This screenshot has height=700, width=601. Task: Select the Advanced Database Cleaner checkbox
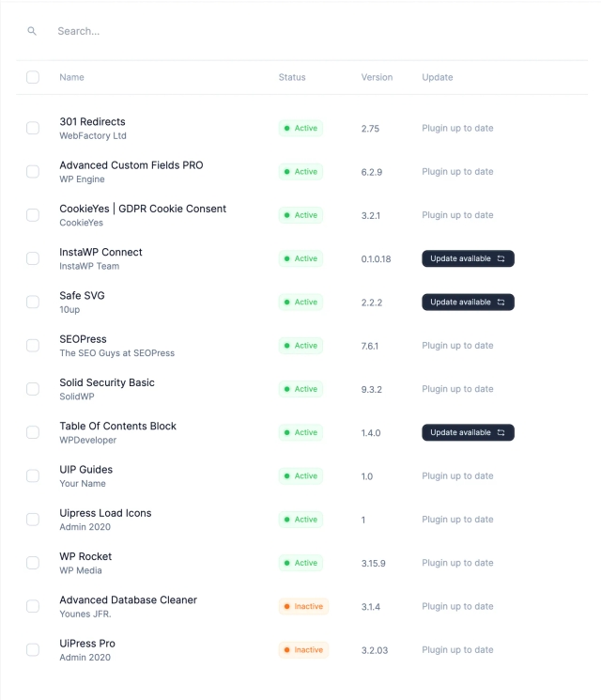pyautogui.click(x=33, y=606)
